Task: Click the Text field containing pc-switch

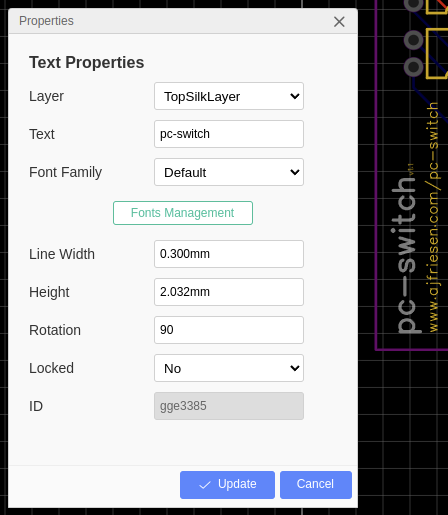Action: 229,134
